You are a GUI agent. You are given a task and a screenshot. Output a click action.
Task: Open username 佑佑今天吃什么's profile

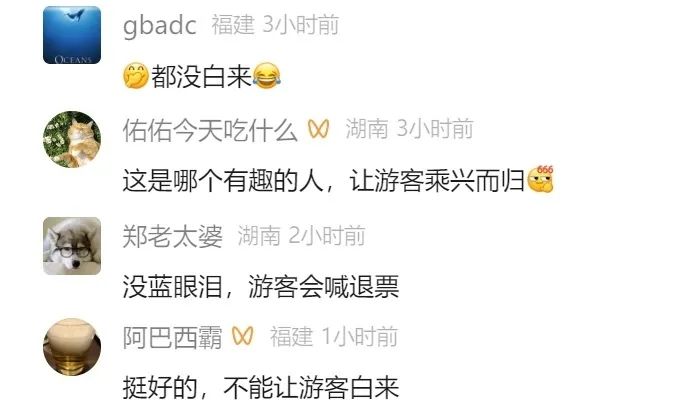coord(210,130)
